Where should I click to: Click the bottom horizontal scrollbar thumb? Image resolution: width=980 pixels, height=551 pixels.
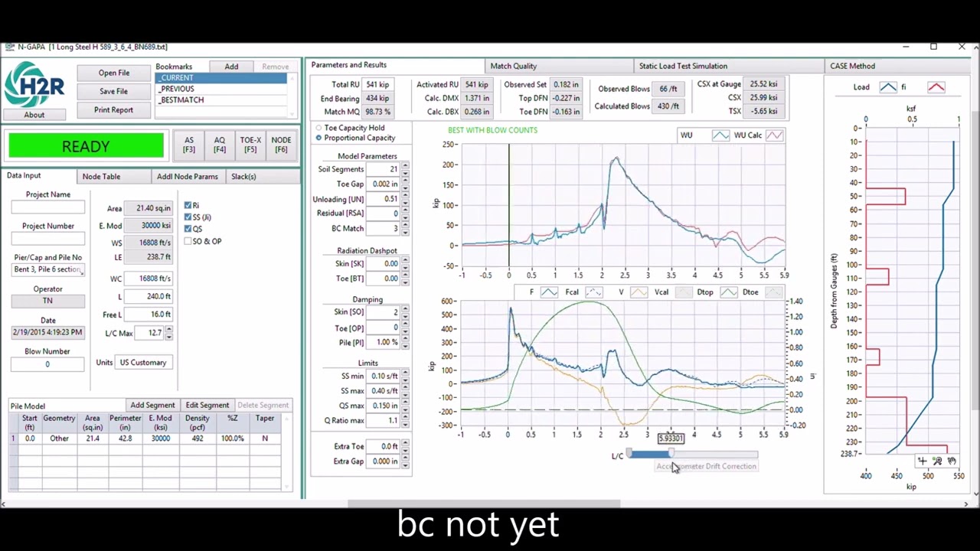coord(484,504)
